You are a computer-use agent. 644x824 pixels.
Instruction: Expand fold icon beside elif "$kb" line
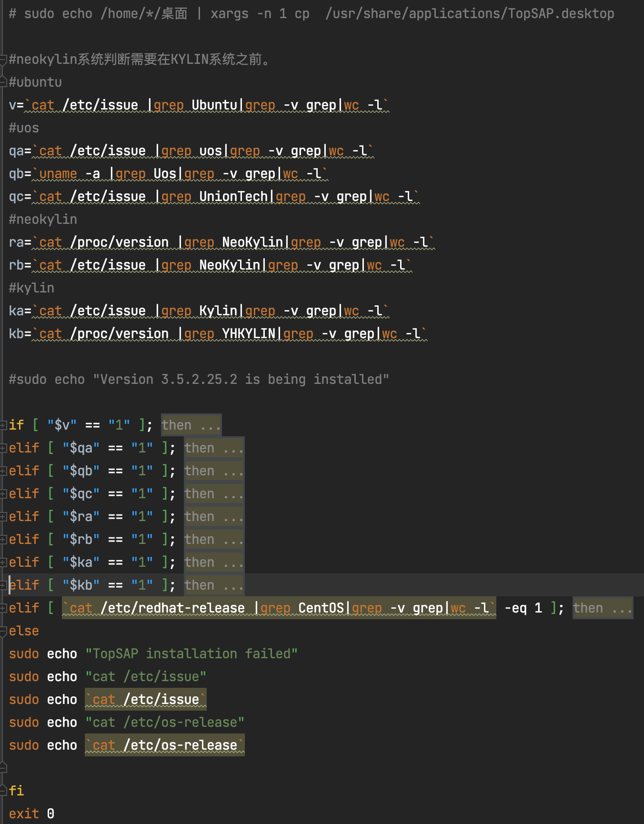pos(3,585)
